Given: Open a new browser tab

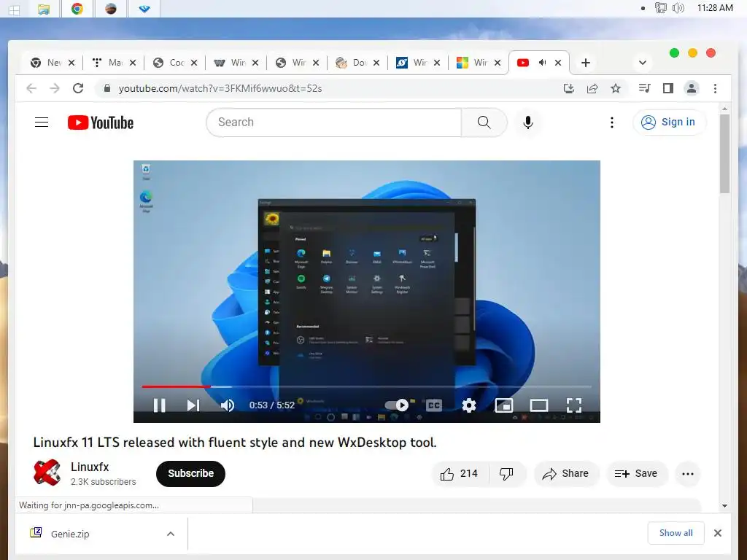Looking at the screenshot, I should pos(586,63).
